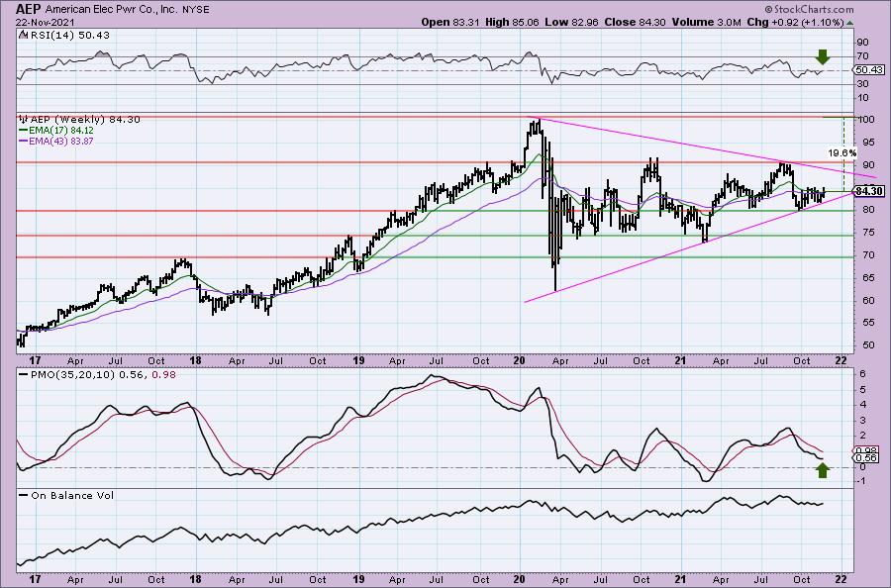Click the 50.43 RSI value tag on the axis

pos(869,70)
